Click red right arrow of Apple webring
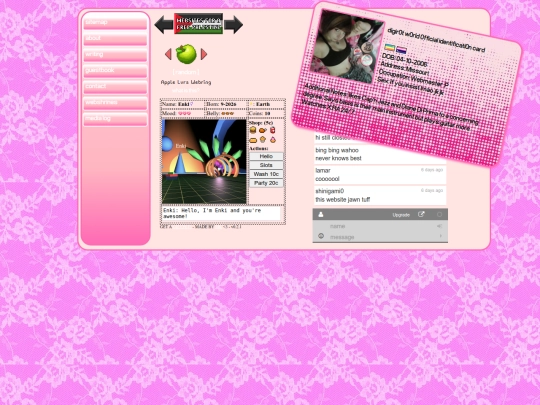 pyautogui.click(x=204, y=54)
